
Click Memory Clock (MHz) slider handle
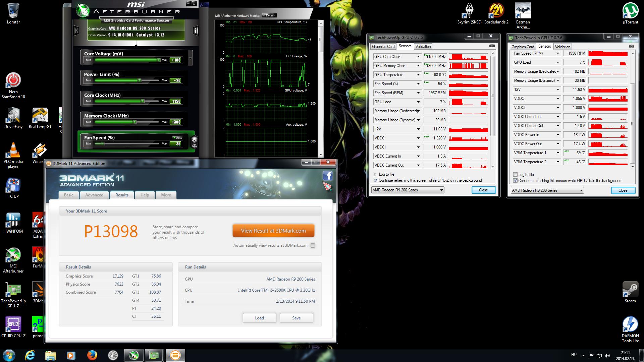135,122
